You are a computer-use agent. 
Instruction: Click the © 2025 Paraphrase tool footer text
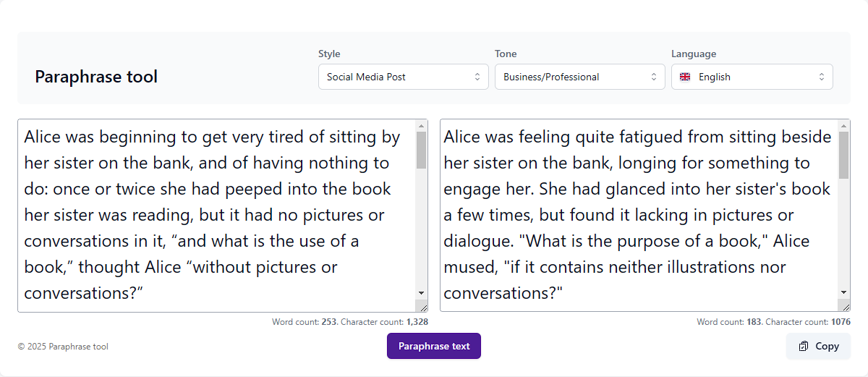coord(63,347)
